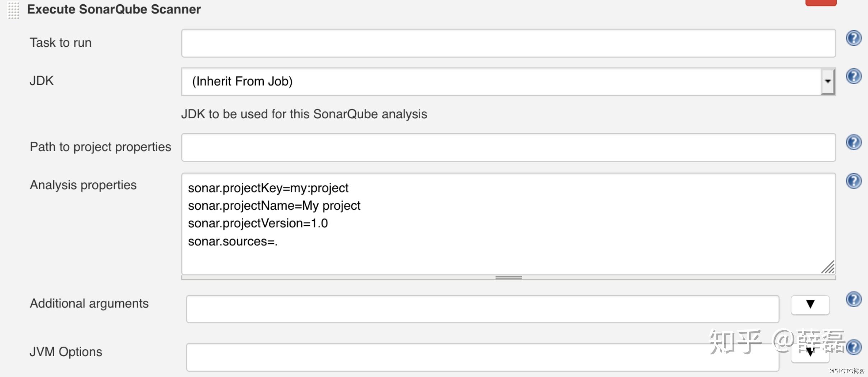Click inside the Task to run input field

pyautogui.click(x=508, y=43)
